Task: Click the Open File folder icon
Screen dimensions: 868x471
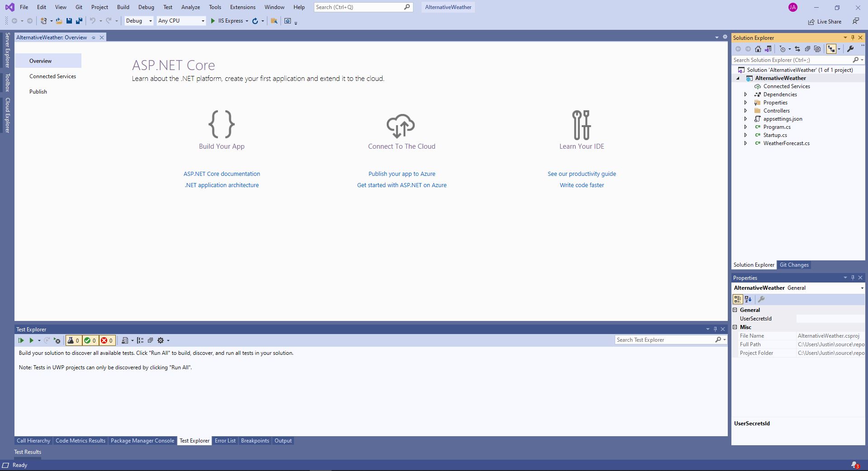Action: point(59,21)
